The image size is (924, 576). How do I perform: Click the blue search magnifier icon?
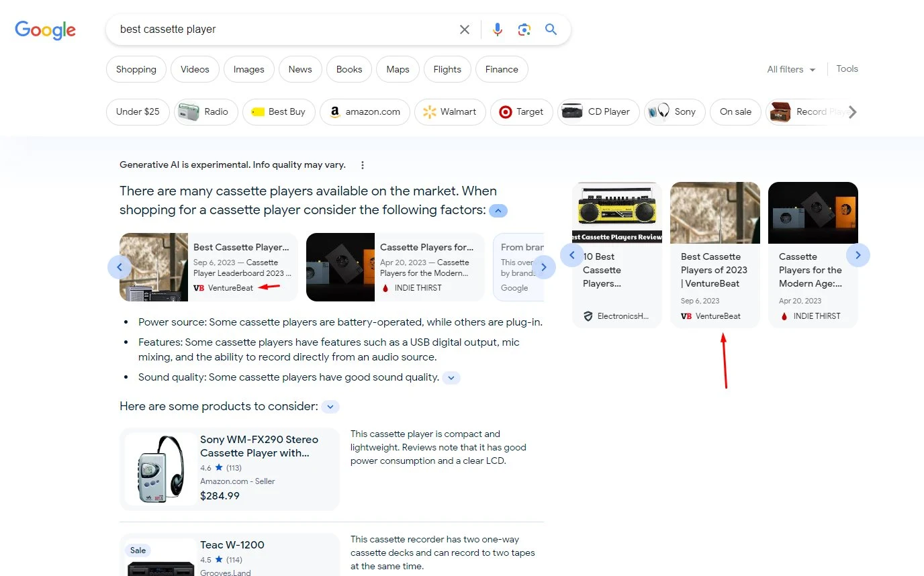[x=551, y=30]
